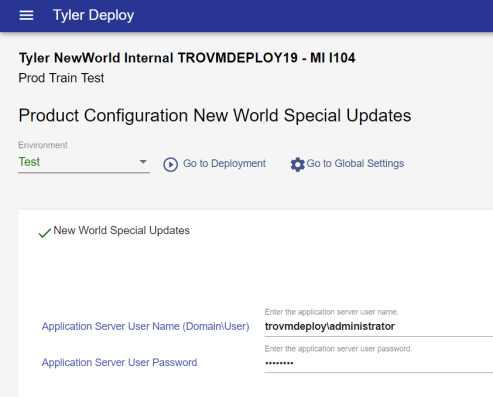The height and width of the screenshot is (397, 493).
Task: Click the 'Enter the application server user password' hint
Action: 338,349
